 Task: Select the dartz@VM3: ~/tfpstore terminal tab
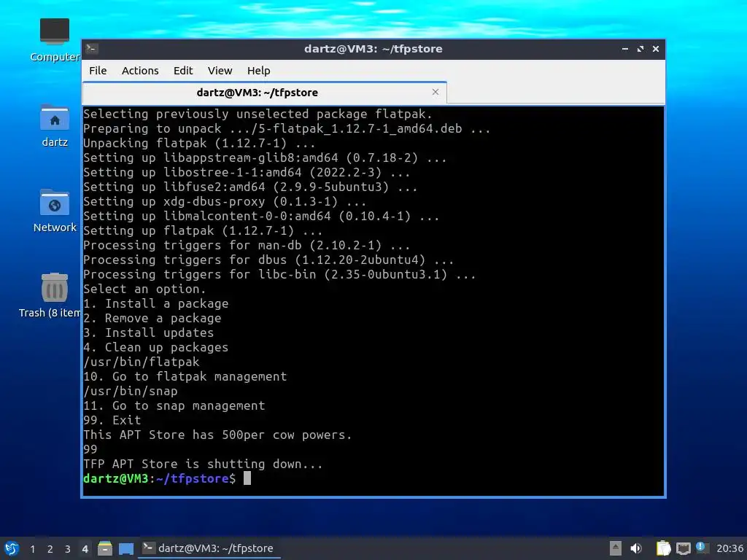coord(264,93)
